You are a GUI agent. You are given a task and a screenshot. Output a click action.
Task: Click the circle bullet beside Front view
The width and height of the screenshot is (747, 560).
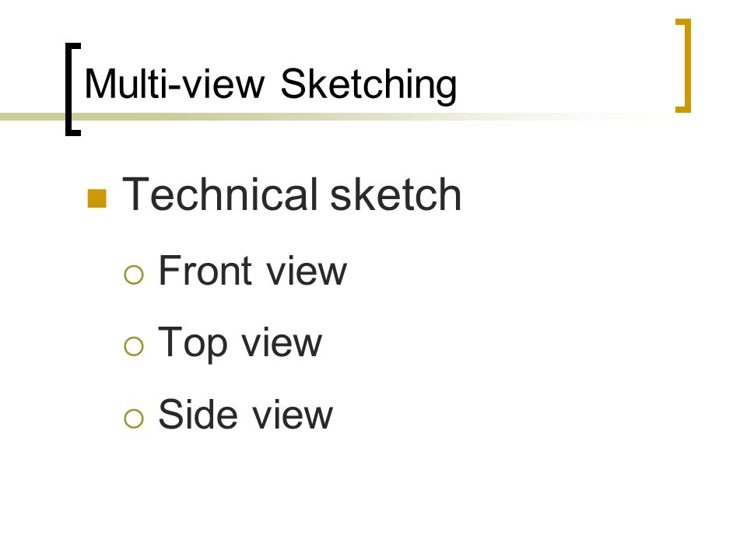[134, 275]
